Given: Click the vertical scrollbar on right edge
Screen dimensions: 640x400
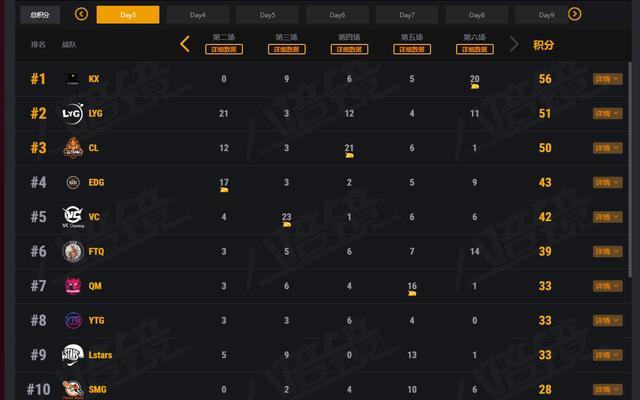Looking at the screenshot, I should click(630, 171).
